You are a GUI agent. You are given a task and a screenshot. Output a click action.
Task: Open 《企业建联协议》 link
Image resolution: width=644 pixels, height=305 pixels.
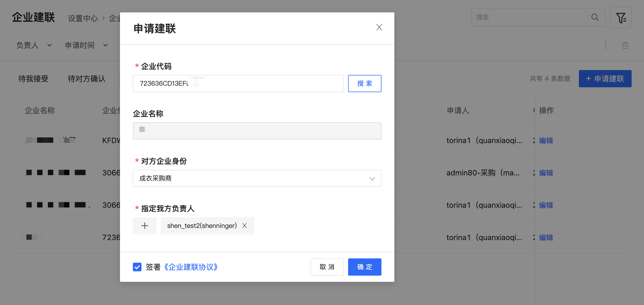(x=191, y=267)
